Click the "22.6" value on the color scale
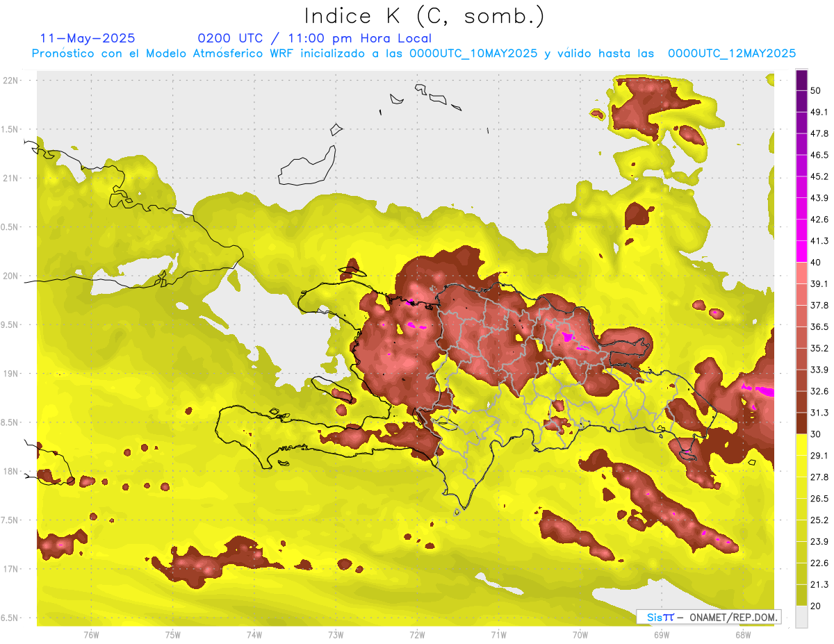Screen dimensions: 834x644 point(819,563)
